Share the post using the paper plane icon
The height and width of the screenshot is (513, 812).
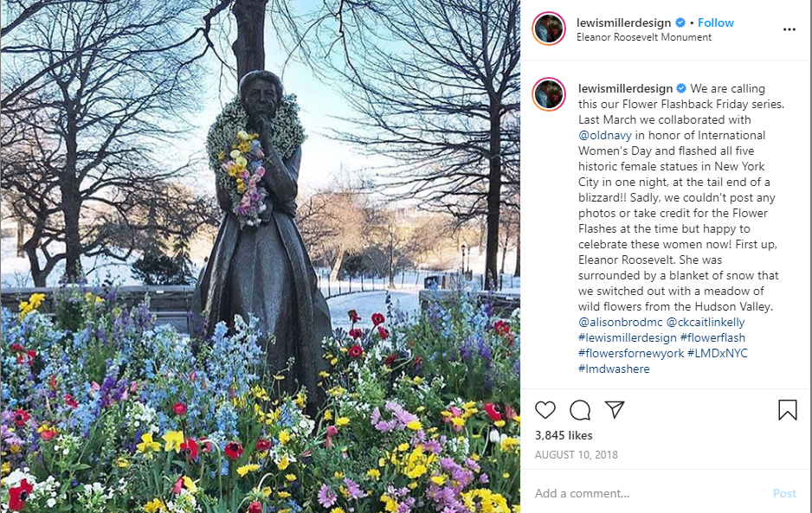point(615,409)
